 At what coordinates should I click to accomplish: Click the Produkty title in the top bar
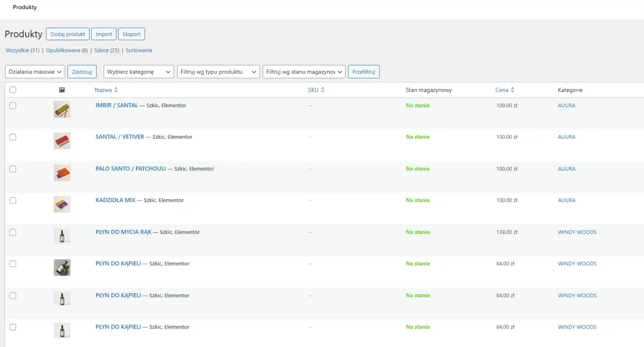pyautogui.click(x=25, y=8)
